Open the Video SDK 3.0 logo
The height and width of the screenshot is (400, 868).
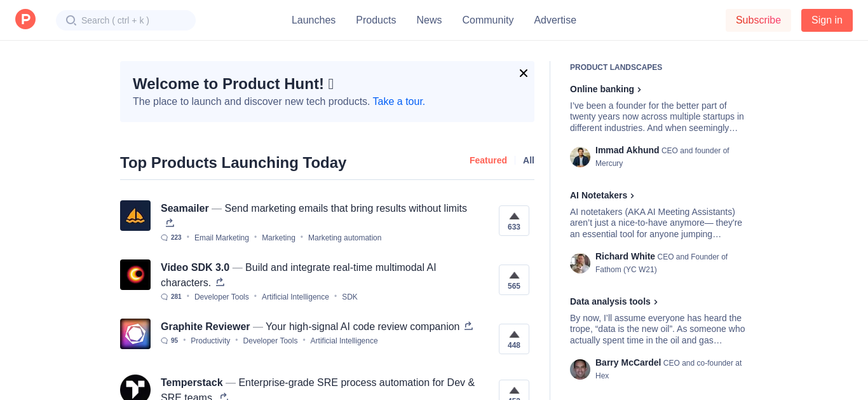pos(135,275)
